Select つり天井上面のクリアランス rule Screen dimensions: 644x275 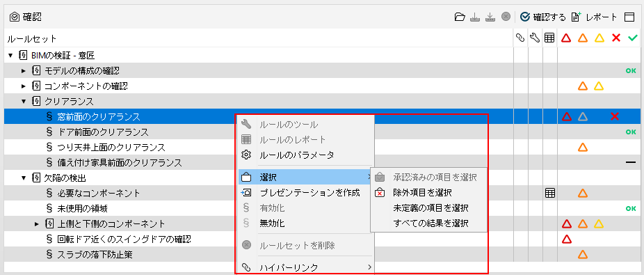click(111, 147)
